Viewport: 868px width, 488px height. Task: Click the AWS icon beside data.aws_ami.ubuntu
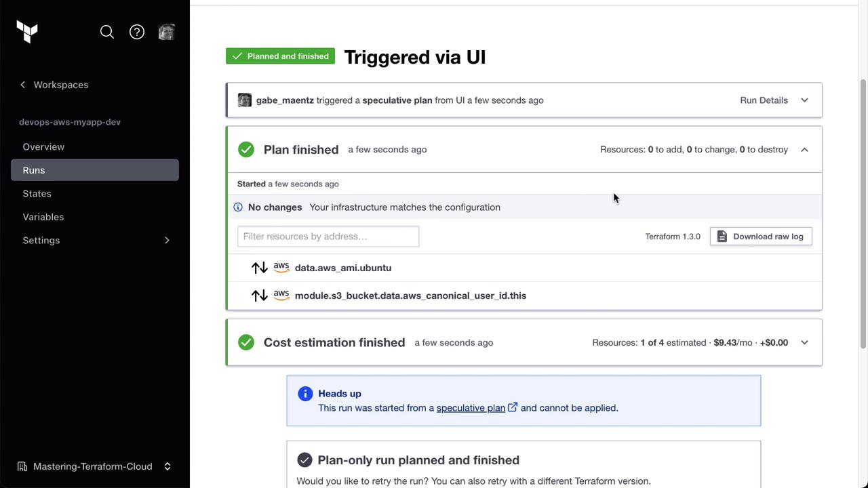point(281,268)
